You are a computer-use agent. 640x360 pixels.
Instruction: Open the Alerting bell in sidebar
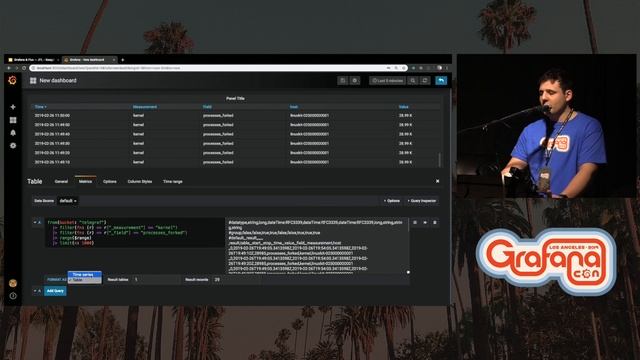13,133
